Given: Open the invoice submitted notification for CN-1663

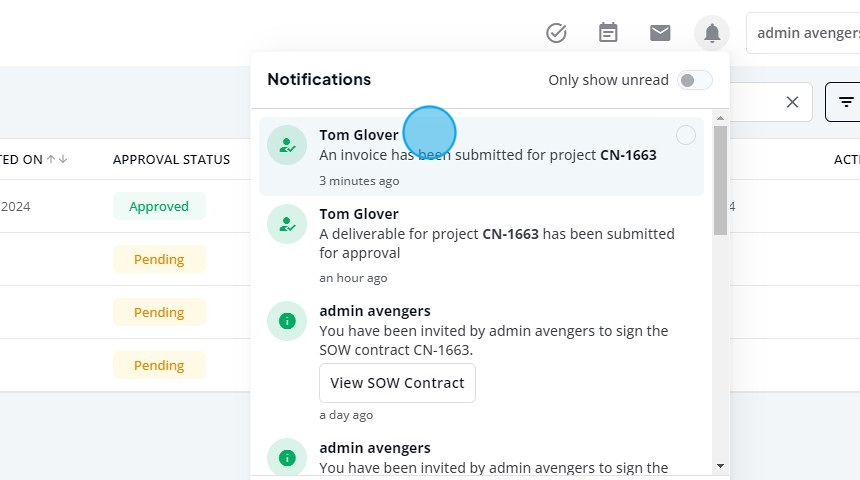Looking at the screenshot, I should (487, 155).
